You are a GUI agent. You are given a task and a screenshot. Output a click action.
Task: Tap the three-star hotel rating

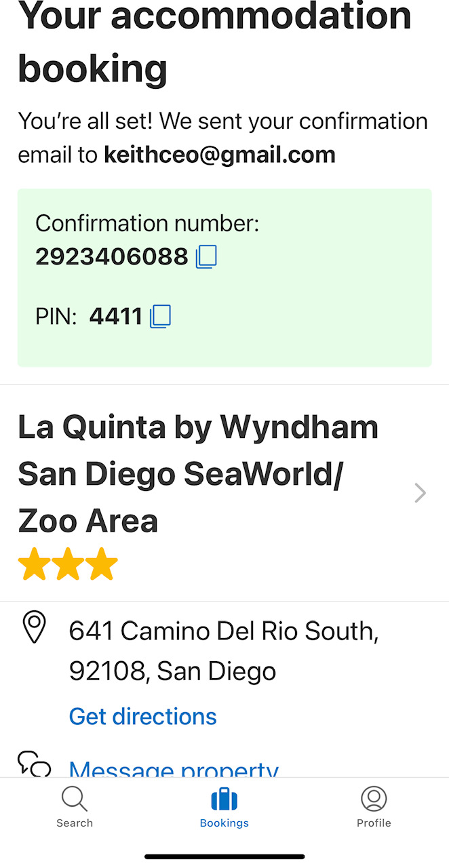(x=68, y=565)
